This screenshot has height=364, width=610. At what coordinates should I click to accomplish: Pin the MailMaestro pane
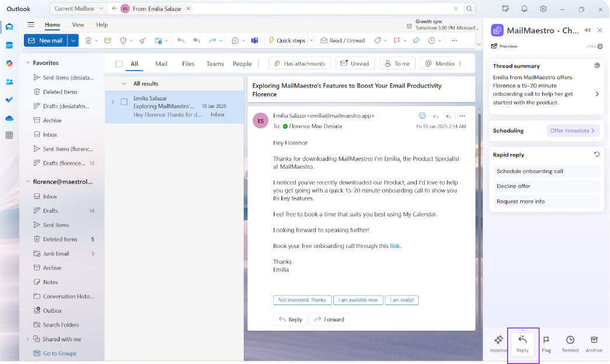pyautogui.click(x=587, y=30)
